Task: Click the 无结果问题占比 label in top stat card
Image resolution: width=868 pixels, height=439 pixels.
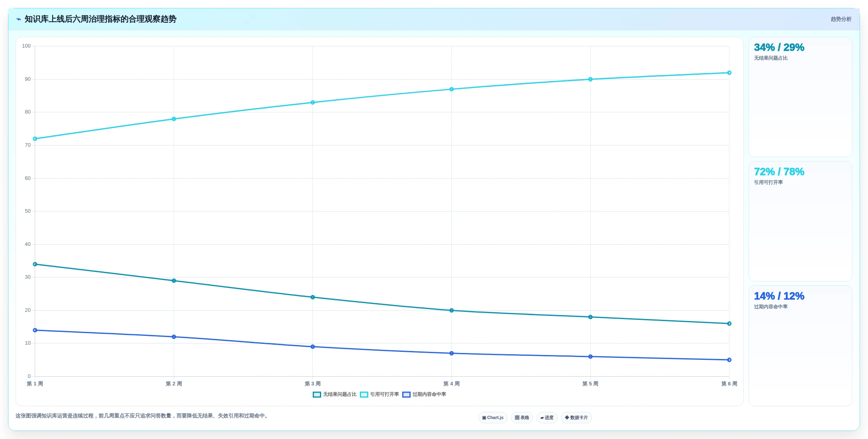Action: click(771, 58)
